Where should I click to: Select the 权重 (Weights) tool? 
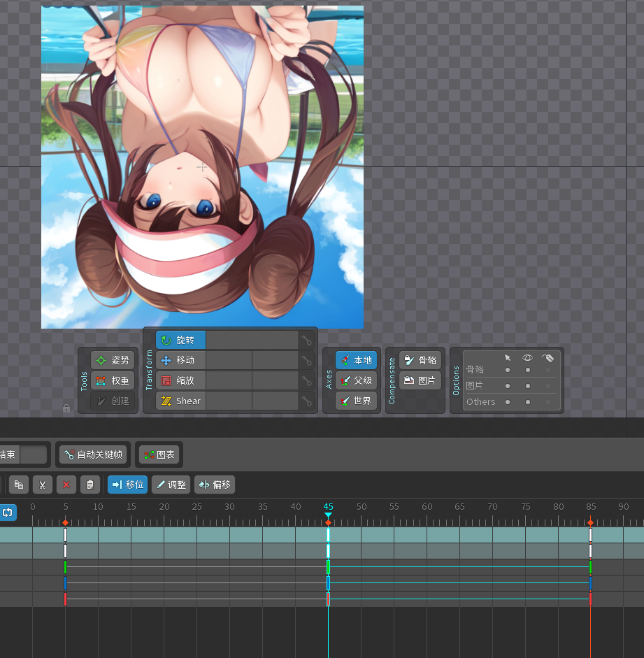pos(113,380)
